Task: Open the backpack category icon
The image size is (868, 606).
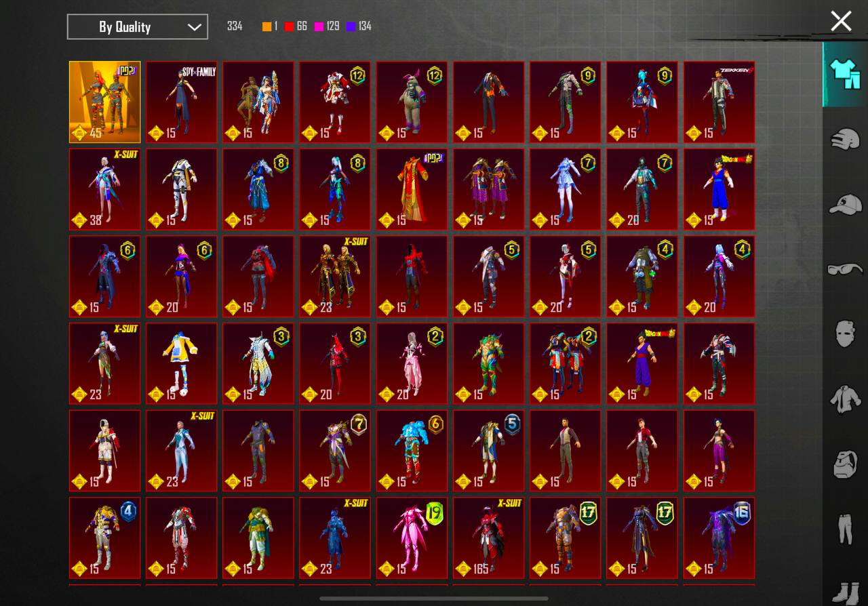Action: pyautogui.click(x=845, y=464)
